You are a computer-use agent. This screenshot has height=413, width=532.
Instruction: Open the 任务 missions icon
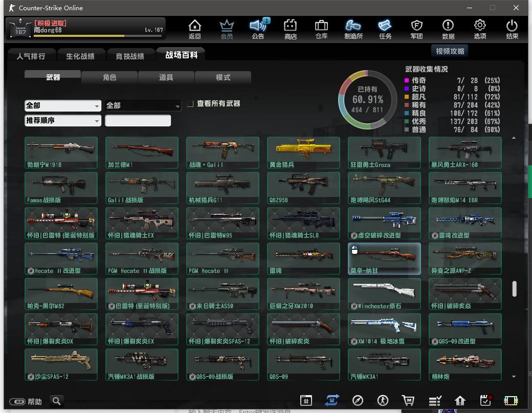[385, 29]
